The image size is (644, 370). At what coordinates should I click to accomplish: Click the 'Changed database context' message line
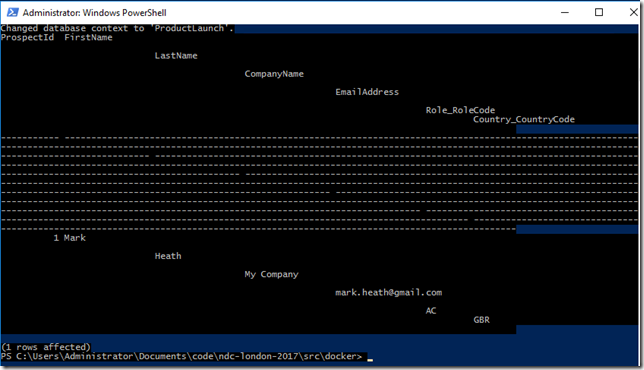pos(117,28)
